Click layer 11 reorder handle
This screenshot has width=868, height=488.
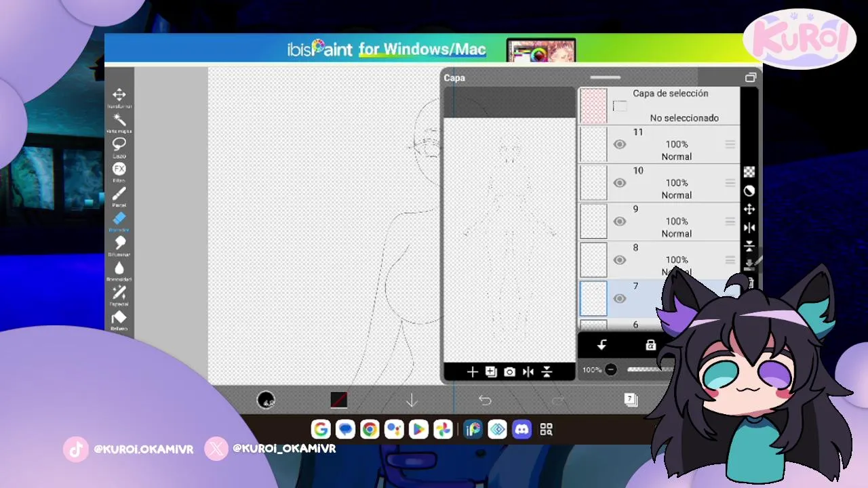tap(730, 144)
